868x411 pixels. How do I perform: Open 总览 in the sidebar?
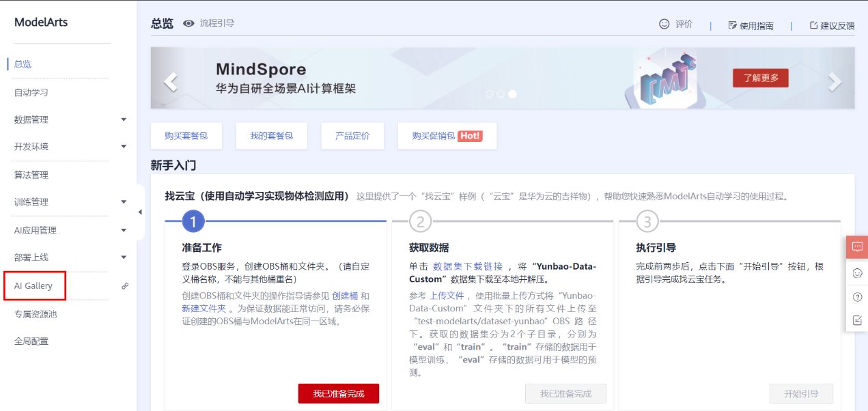tap(23, 64)
